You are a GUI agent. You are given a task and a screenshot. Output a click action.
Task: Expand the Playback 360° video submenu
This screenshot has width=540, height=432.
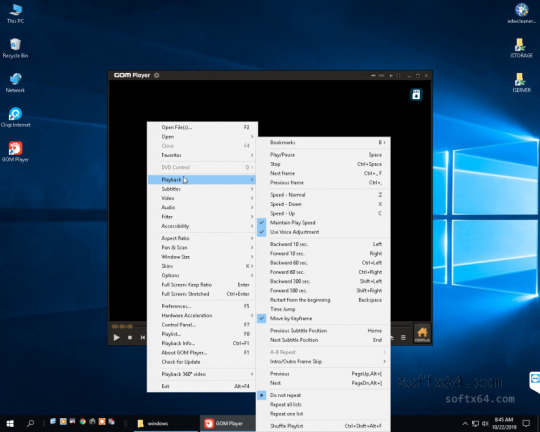(x=202, y=374)
